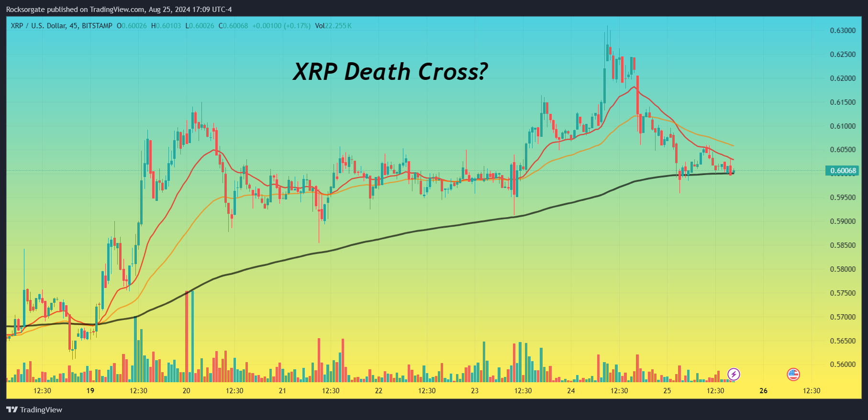Viewport: 868px width, 420px height.
Task: Click the "XRP / U.S. Dollar, 45, BITSTAMP" legend
Action: tap(62, 26)
